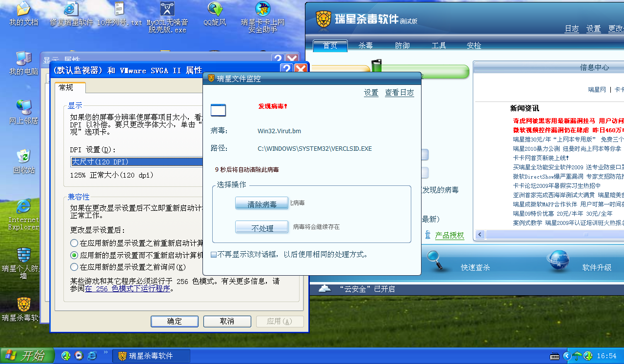The height and width of the screenshot is (364, 624).
Task: Click the virus name Win32.Virut.bm
Action: pyautogui.click(x=279, y=131)
